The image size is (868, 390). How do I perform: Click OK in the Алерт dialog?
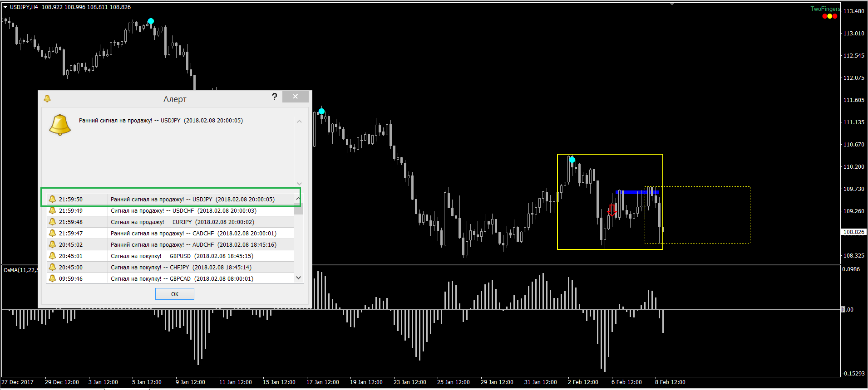point(175,294)
